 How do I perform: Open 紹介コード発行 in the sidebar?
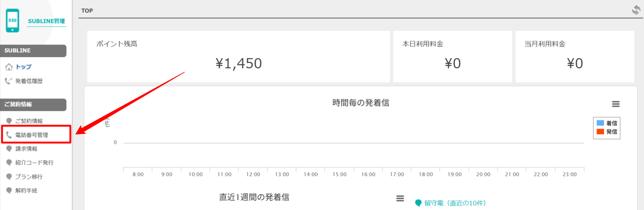tap(34, 162)
